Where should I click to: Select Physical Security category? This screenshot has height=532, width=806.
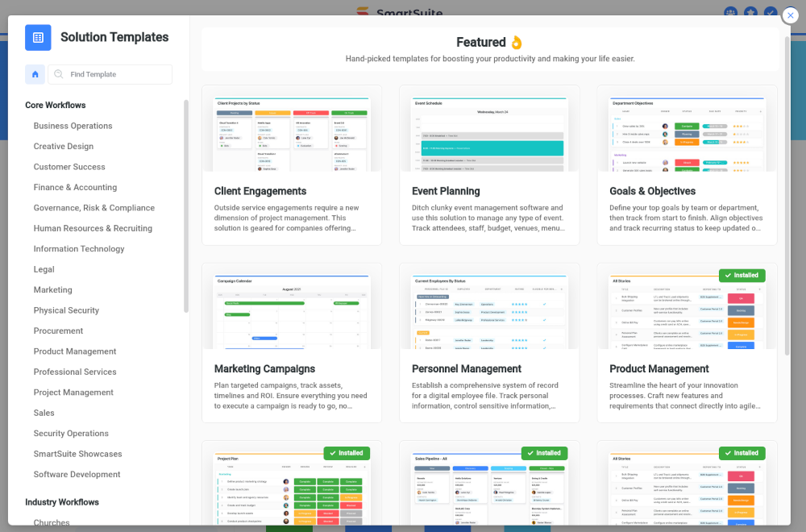coord(66,310)
